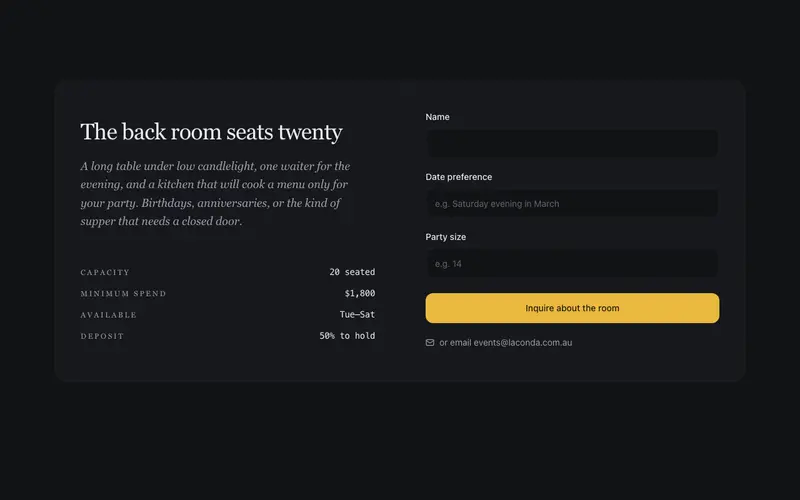
Task: Click the words or email below the button
Action: [x=455, y=343]
